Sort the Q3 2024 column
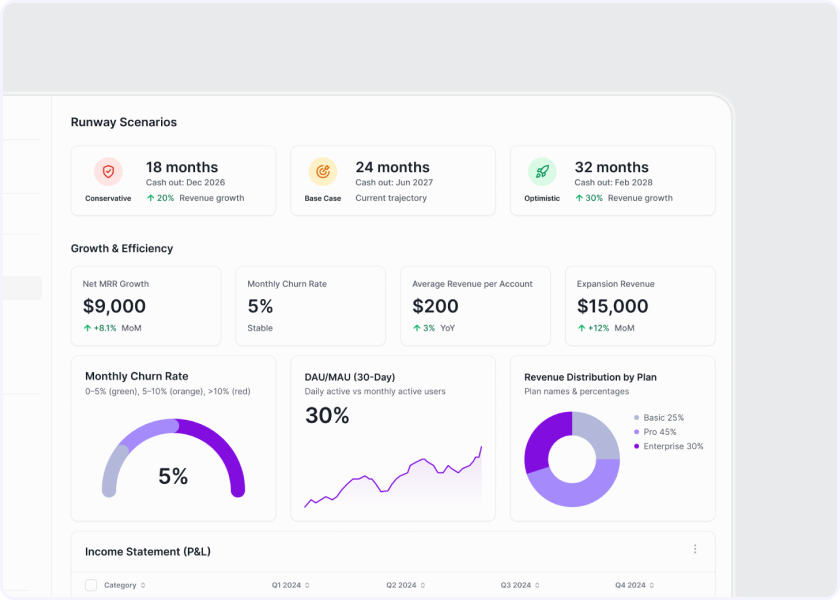 [536, 585]
